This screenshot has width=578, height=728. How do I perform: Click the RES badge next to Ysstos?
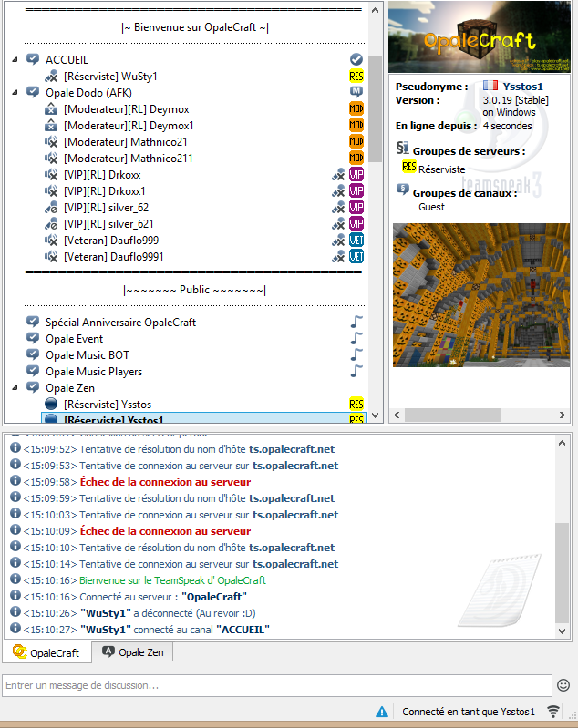pyautogui.click(x=356, y=404)
